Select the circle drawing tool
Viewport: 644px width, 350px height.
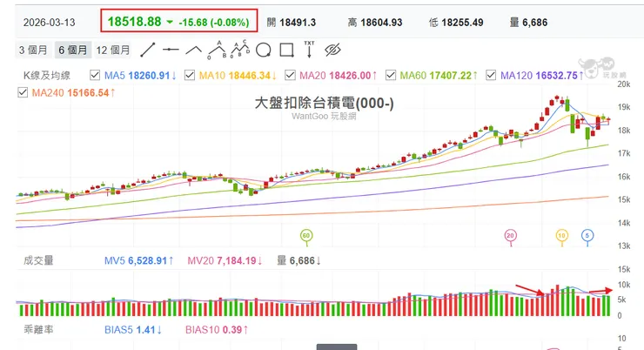pos(264,50)
